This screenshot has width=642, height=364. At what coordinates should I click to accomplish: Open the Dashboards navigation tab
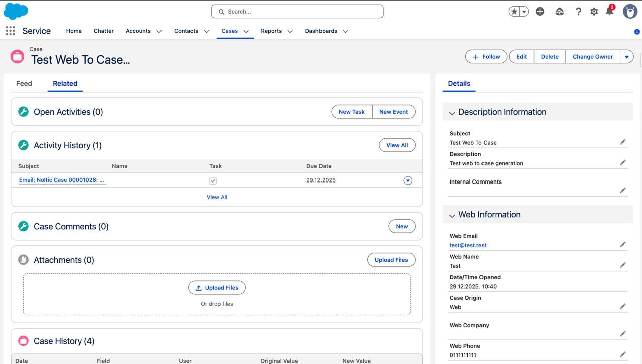(321, 31)
